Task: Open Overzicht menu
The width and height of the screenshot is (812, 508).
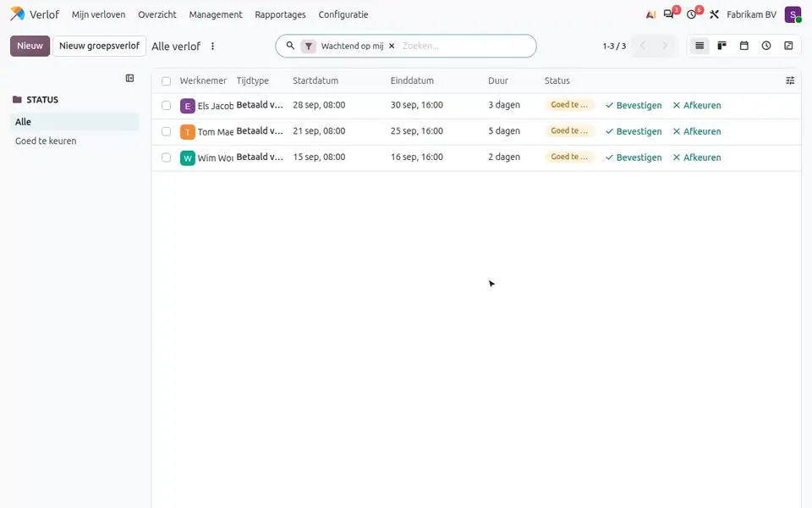Action: pos(157,14)
